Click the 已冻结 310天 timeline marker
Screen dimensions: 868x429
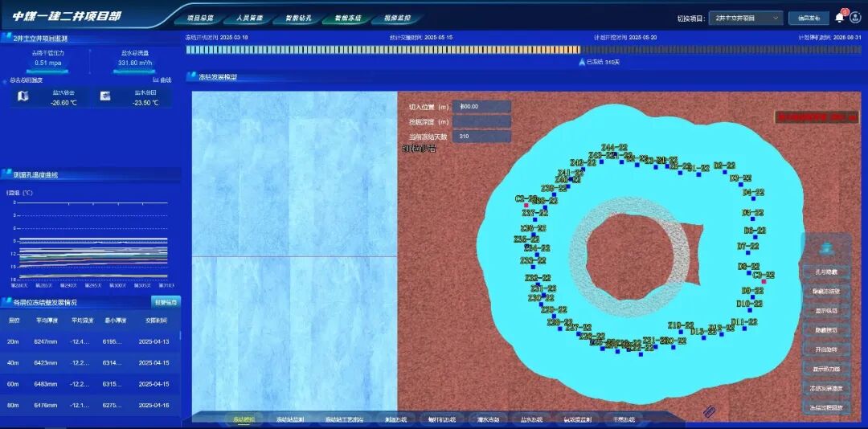(599, 62)
